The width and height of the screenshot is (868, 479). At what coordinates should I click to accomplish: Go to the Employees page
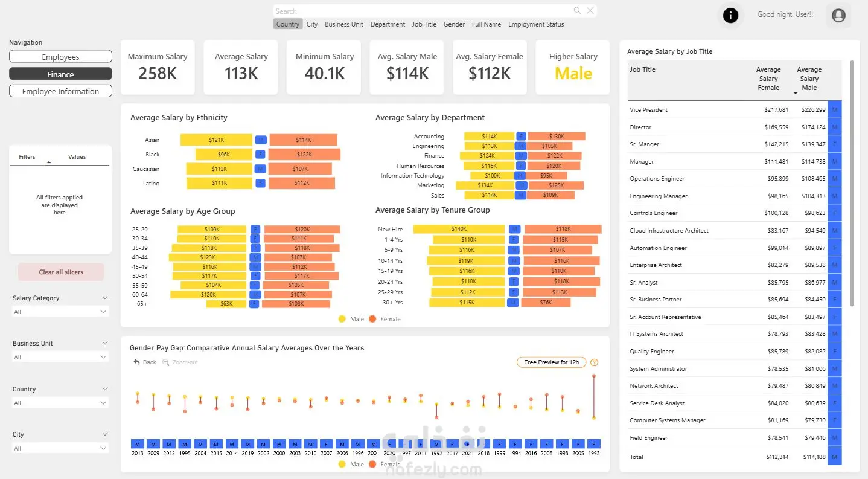click(60, 57)
